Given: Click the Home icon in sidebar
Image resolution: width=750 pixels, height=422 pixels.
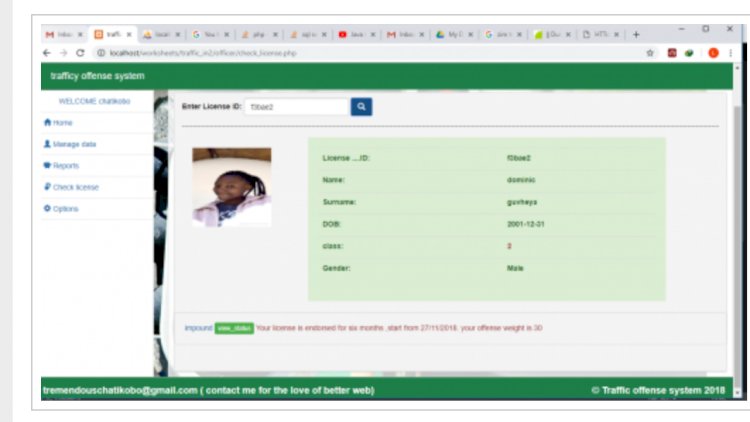Looking at the screenshot, I should pyautogui.click(x=47, y=122).
